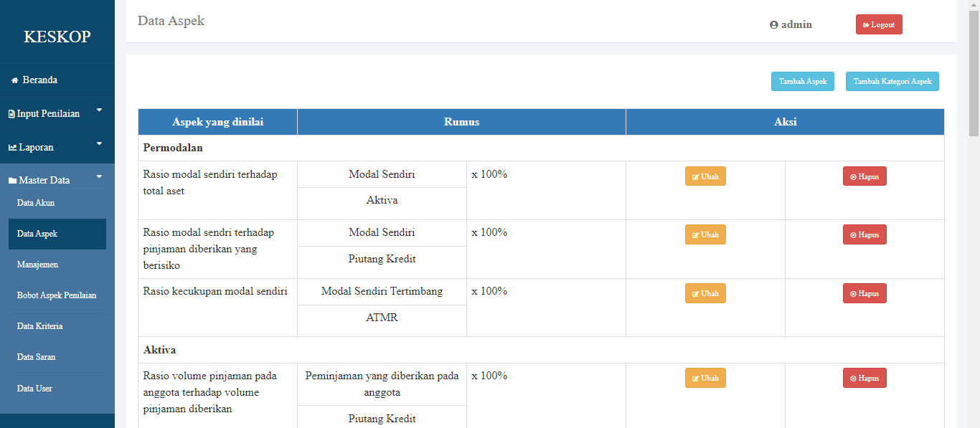Click the admin user avatar icon
Image resolution: width=980 pixels, height=428 pixels.
tap(774, 24)
